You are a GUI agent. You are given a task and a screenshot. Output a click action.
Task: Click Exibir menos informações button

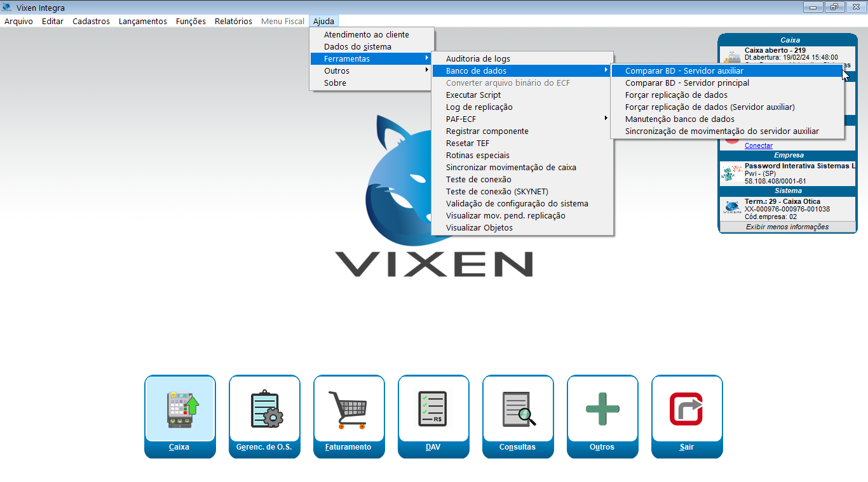(787, 227)
